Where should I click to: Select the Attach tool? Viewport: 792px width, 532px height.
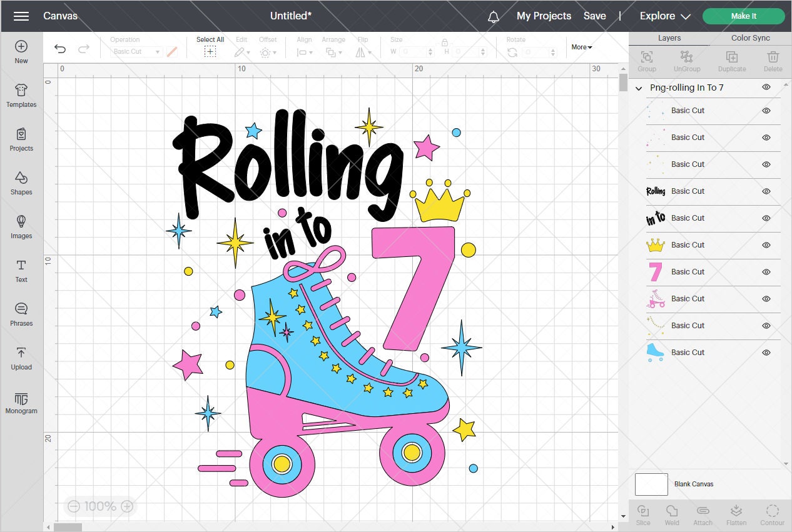coord(703,514)
